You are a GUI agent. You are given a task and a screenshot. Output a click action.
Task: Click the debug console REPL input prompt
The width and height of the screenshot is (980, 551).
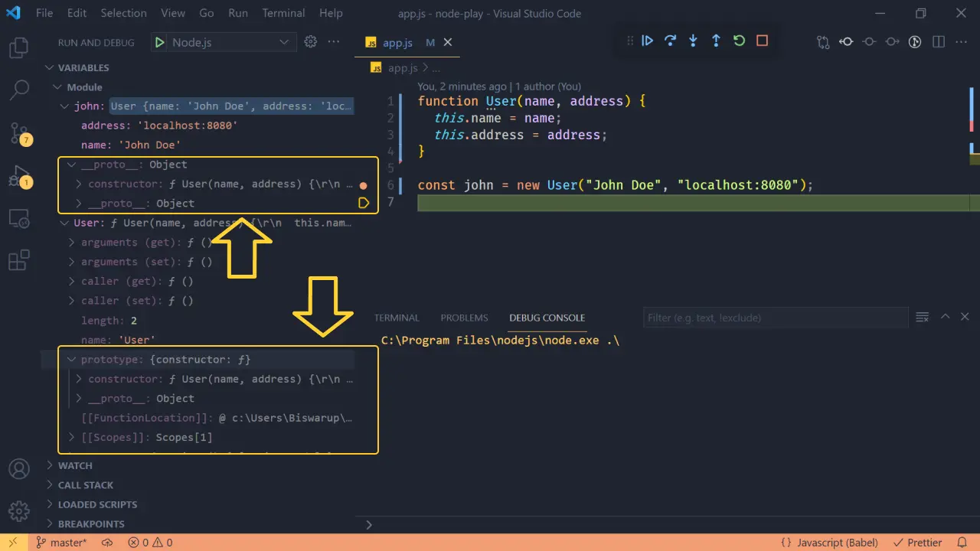point(666,525)
